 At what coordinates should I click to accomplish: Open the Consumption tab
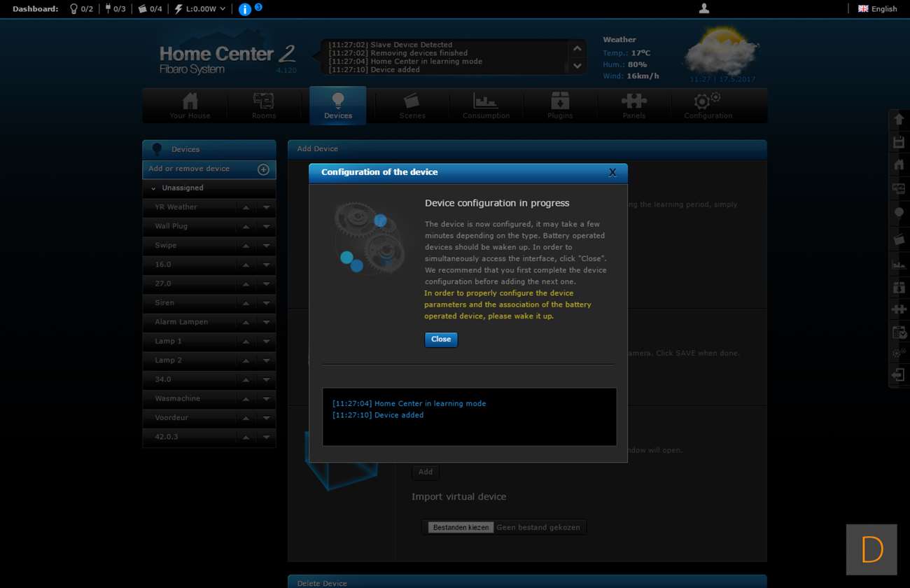click(x=486, y=106)
